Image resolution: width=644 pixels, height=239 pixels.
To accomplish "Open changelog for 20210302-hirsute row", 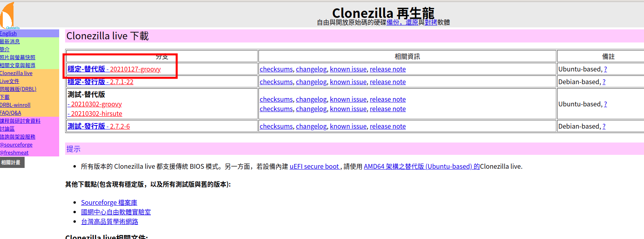I will click(311, 109).
